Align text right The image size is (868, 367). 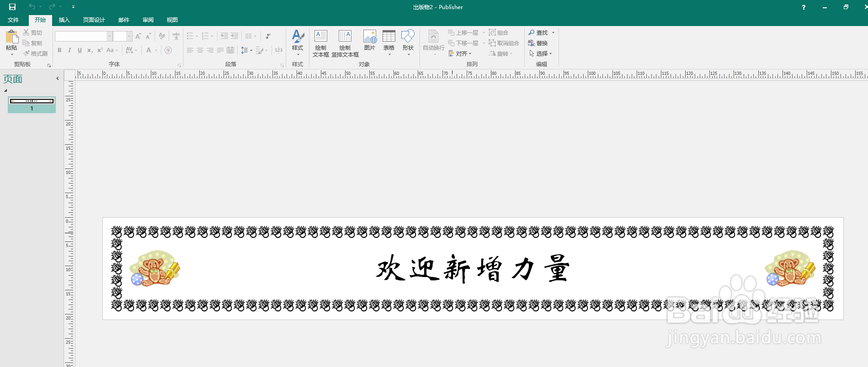point(210,50)
